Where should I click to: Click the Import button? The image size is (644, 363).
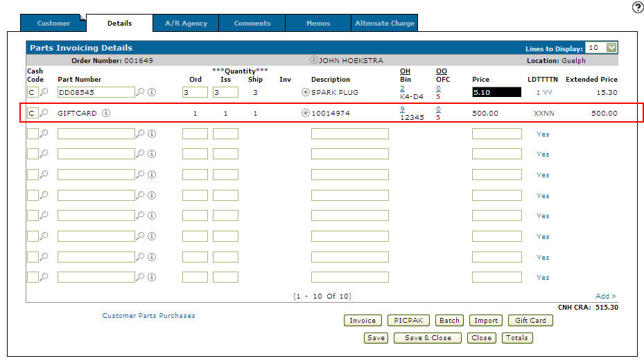click(x=486, y=320)
